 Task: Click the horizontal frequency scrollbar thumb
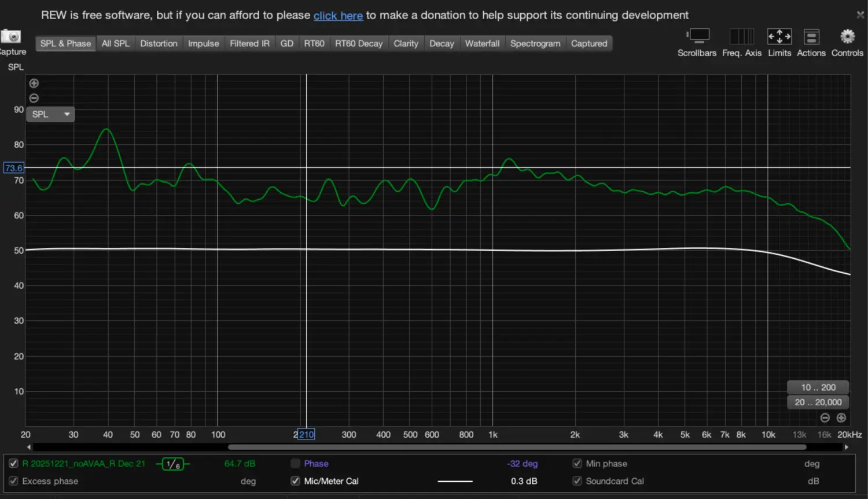[516, 447]
